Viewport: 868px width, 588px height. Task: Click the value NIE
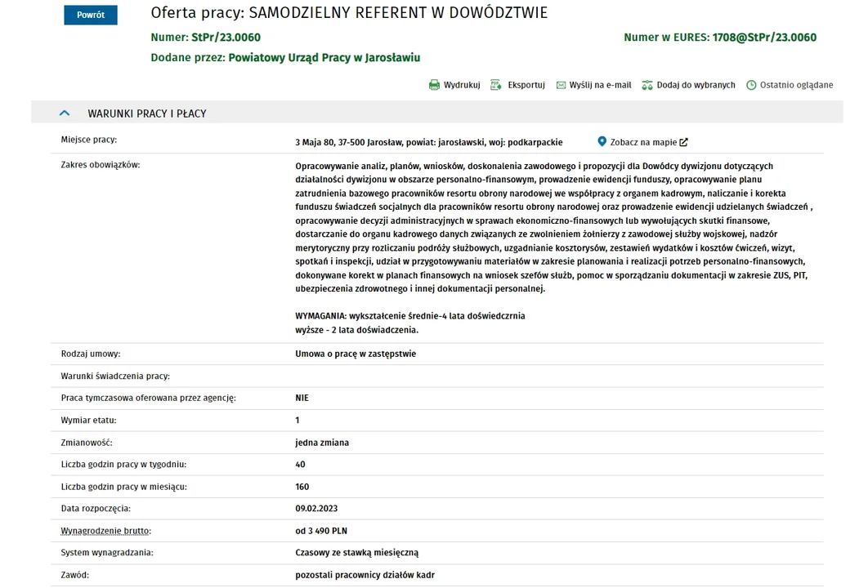[x=302, y=398]
